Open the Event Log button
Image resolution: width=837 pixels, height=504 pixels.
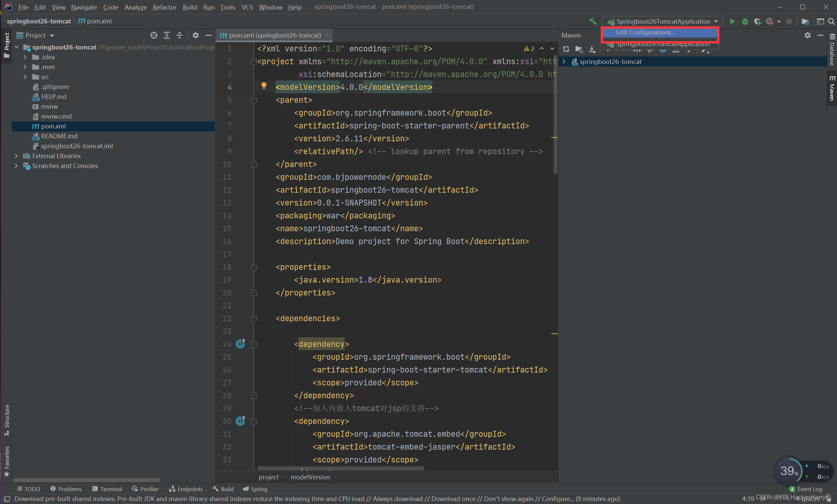pos(806,489)
